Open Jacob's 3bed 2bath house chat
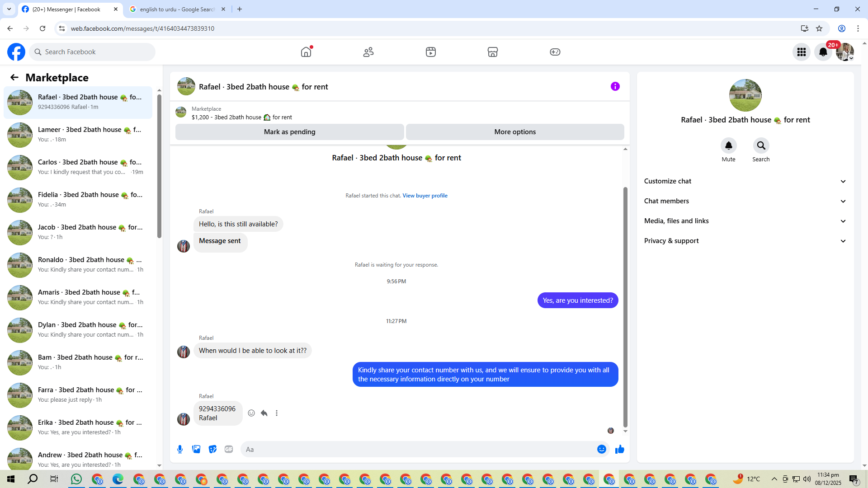868x488 pixels. coord(78,232)
